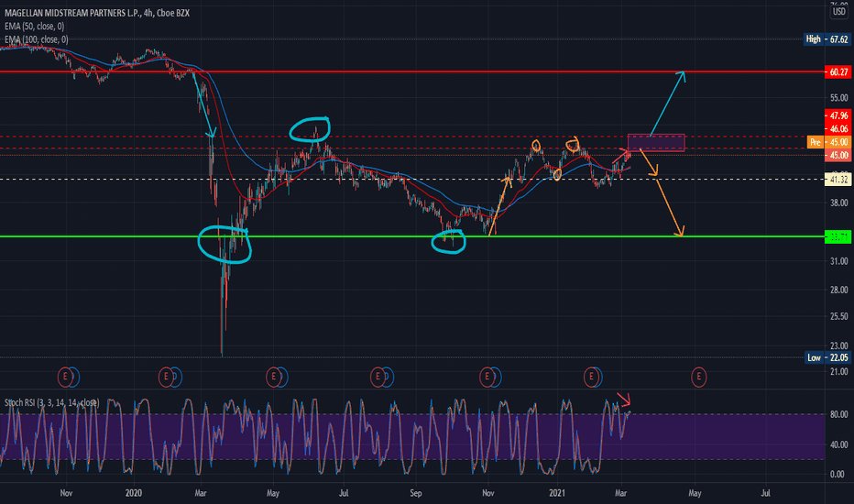854x504 pixels.
Task: Select the green horizontal line at 33.71
Action: pyautogui.click(x=412, y=236)
